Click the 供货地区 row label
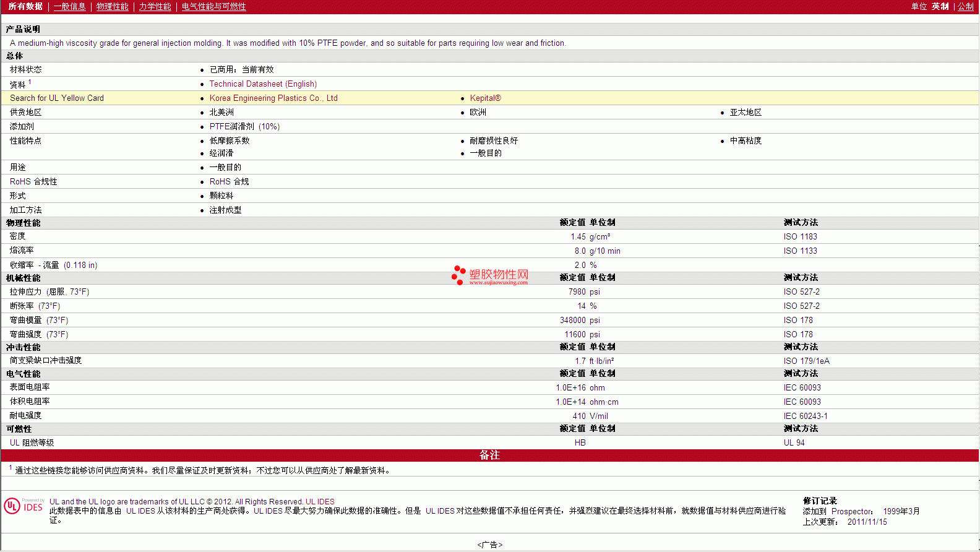The width and height of the screenshot is (980, 552). (26, 112)
